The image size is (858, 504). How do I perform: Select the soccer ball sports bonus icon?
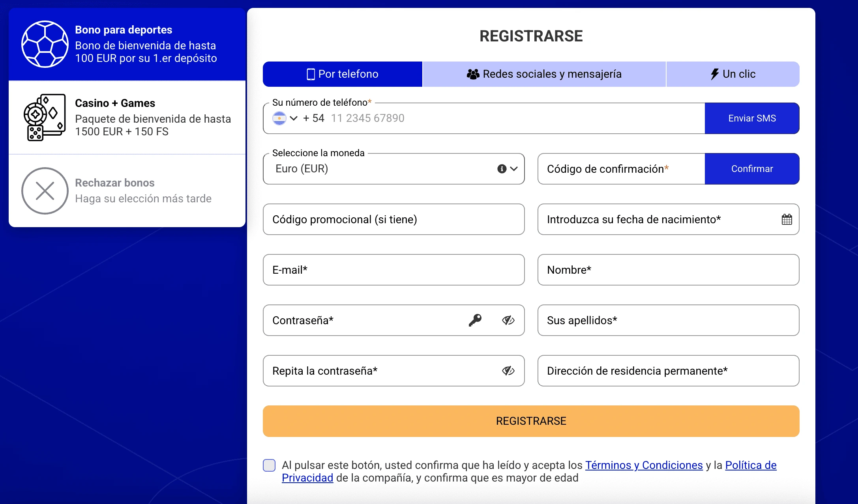(45, 44)
